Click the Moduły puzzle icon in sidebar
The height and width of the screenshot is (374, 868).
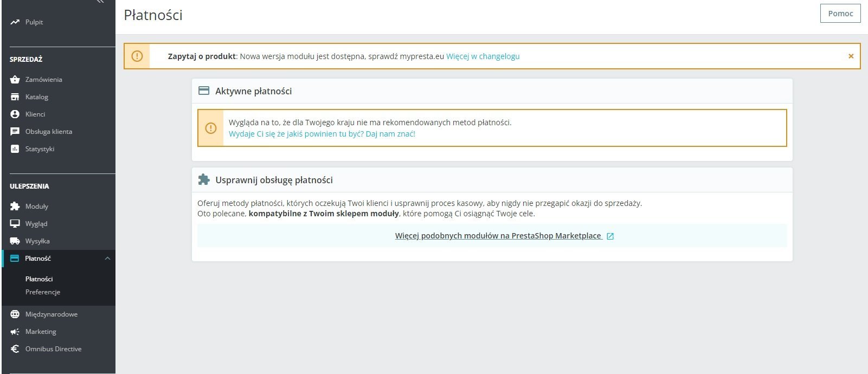point(15,207)
